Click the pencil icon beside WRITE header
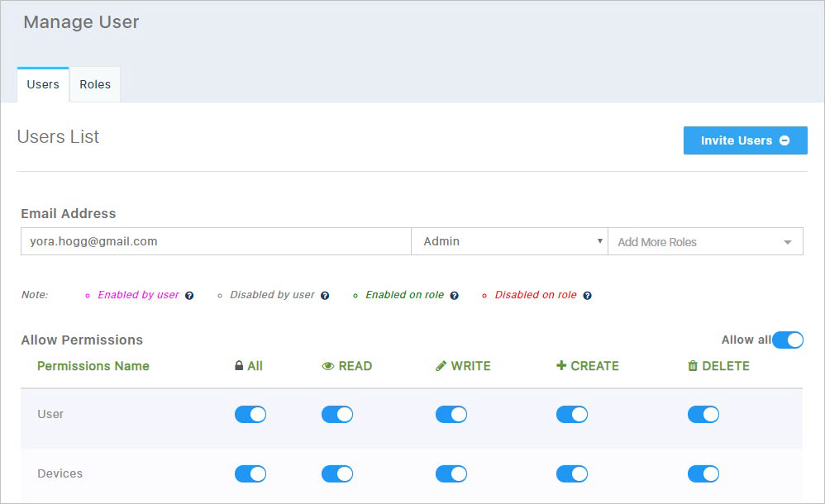Viewport: 825px width, 504px height. [x=441, y=366]
